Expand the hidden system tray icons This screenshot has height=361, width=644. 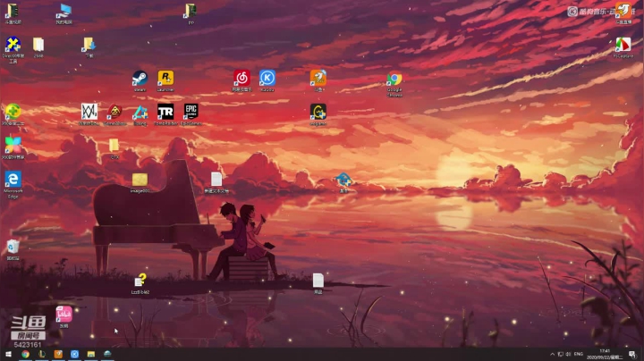(553, 354)
